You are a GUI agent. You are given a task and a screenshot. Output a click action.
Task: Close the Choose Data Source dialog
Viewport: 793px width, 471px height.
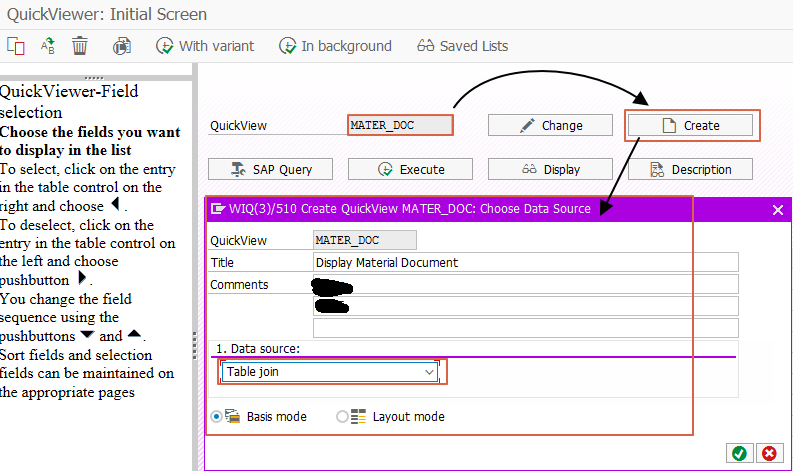(778, 209)
